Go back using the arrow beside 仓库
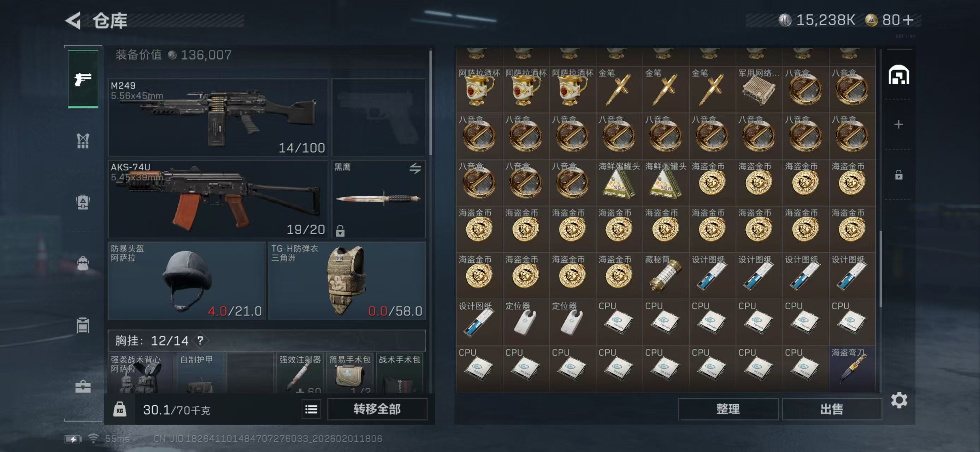 click(73, 20)
